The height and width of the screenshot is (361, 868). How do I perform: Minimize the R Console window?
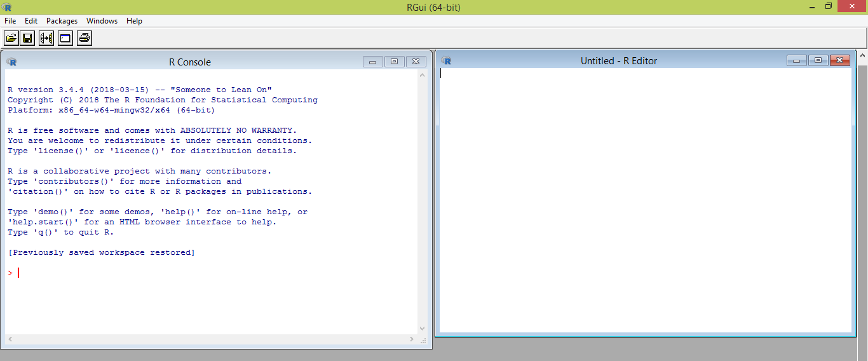373,62
